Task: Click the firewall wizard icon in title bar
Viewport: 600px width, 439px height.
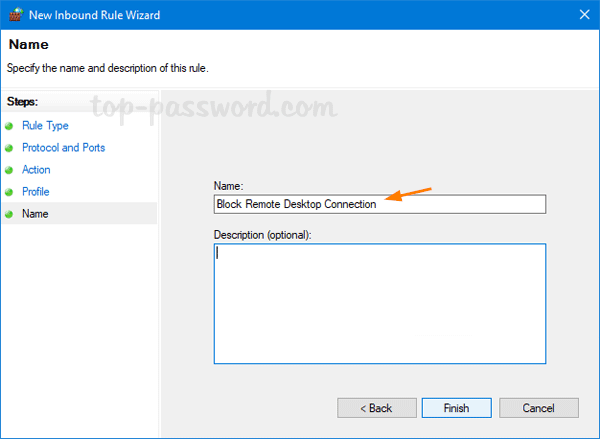Action: click(17, 15)
